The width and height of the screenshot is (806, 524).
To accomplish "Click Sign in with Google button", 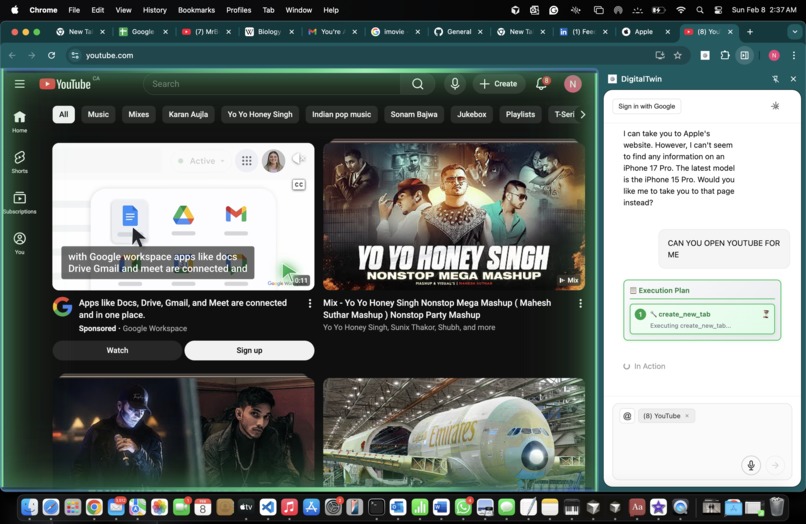I will pos(647,106).
